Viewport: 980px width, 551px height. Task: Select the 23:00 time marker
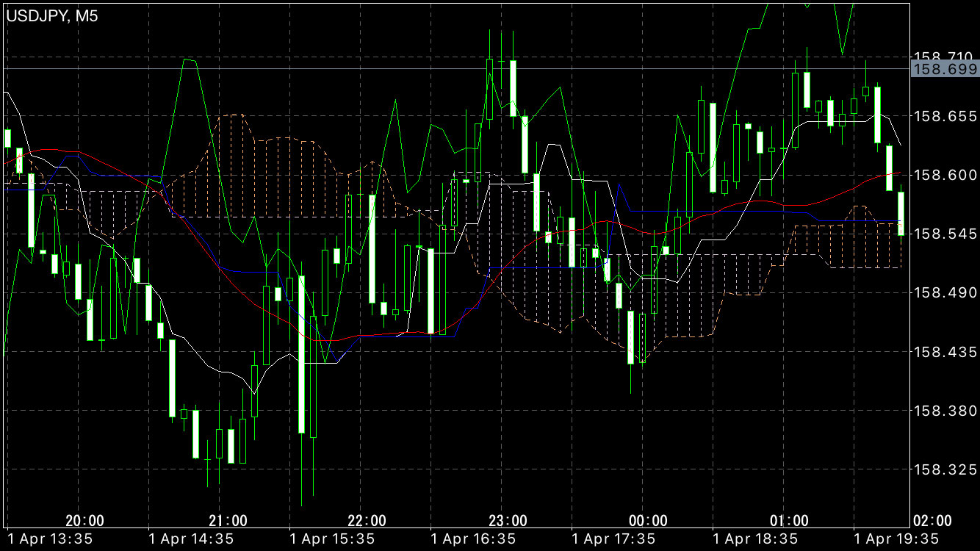508,521
